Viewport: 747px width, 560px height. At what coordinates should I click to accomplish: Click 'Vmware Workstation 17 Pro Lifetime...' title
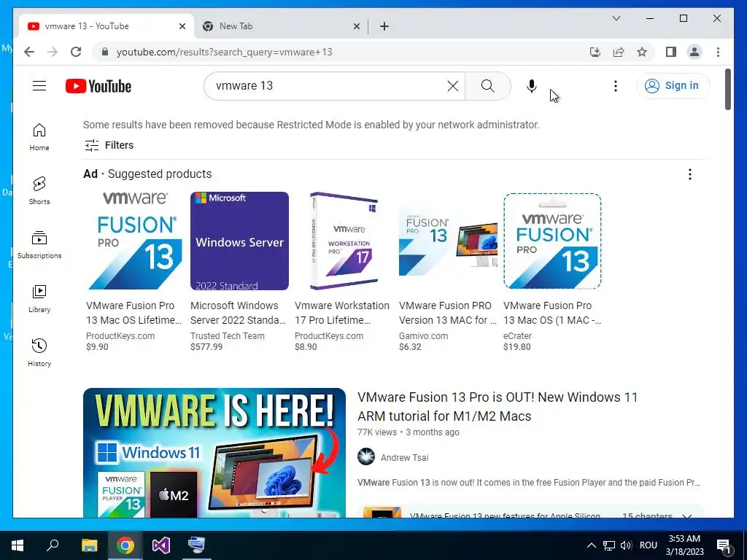[x=342, y=313]
